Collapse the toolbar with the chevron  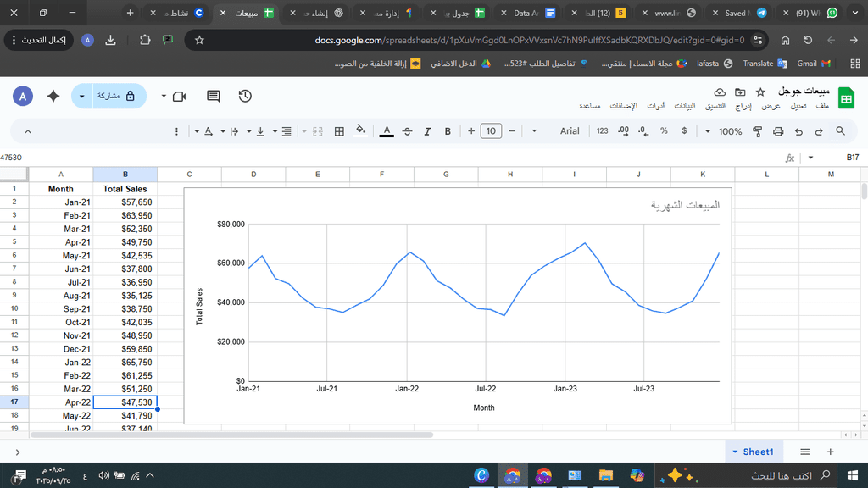tap(27, 131)
